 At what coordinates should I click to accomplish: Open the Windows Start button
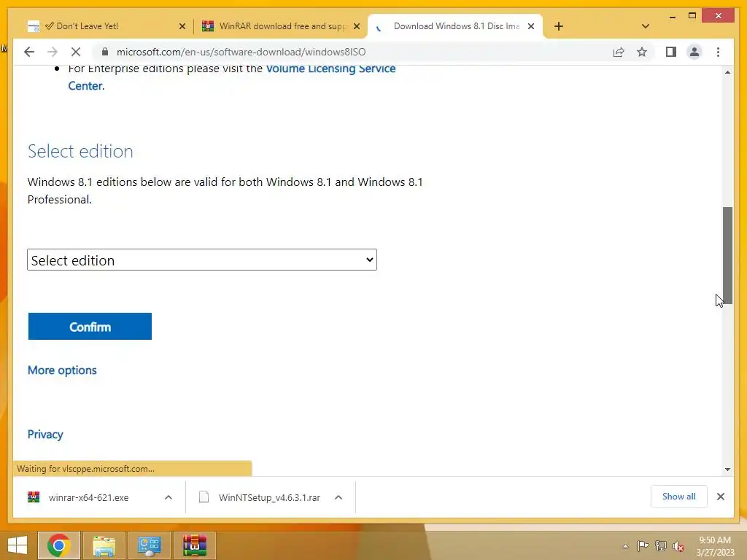coord(18,545)
